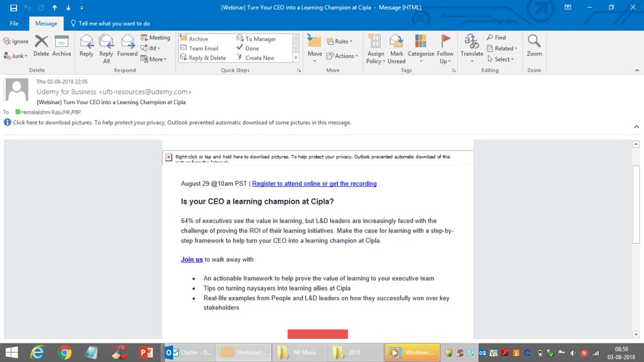Image resolution: width=644 pixels, height=362 pixels.
Task: Click the message scrollbar up arrow
Action: [636, 144]
